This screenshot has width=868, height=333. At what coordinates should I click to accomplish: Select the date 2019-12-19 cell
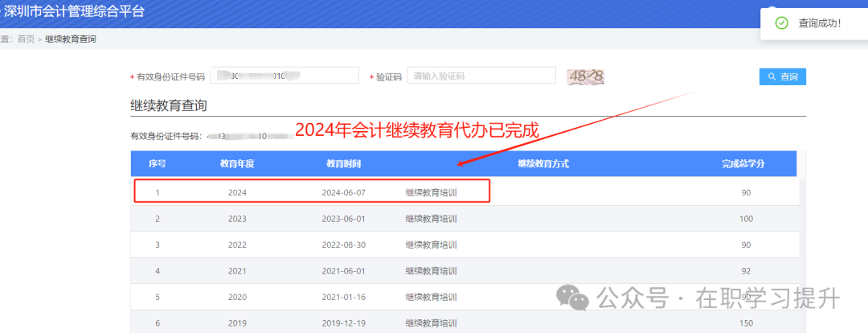coord(344,323)
